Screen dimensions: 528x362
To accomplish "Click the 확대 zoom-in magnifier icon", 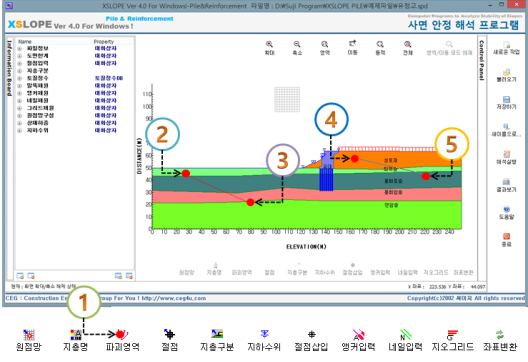I will click(x=269, y=44).
